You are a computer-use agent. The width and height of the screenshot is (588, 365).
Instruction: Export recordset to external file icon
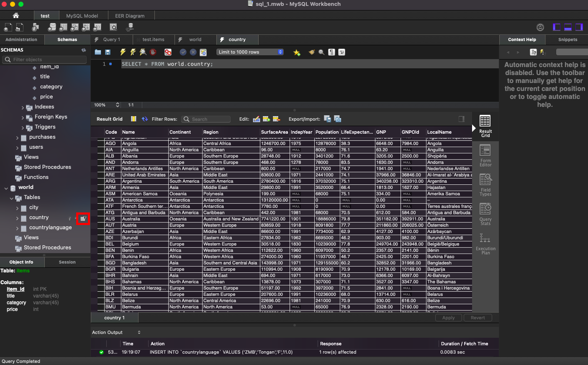[327, 119]
